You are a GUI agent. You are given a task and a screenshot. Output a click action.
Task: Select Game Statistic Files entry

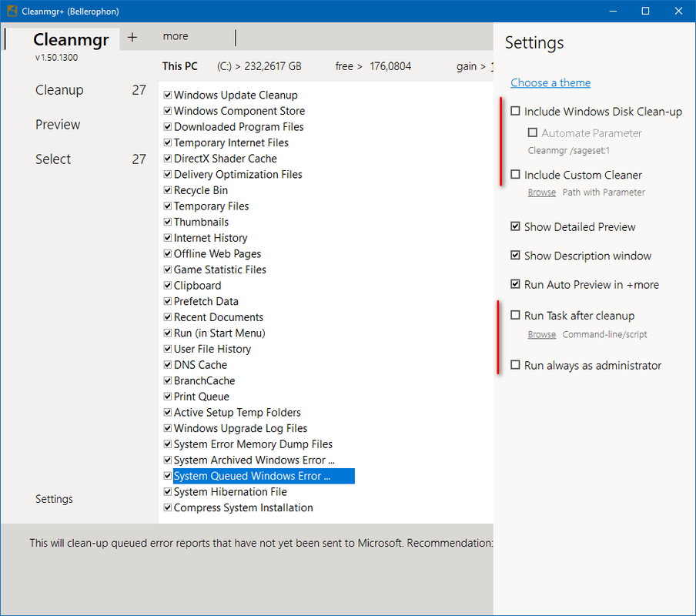(x=219, y=269)
